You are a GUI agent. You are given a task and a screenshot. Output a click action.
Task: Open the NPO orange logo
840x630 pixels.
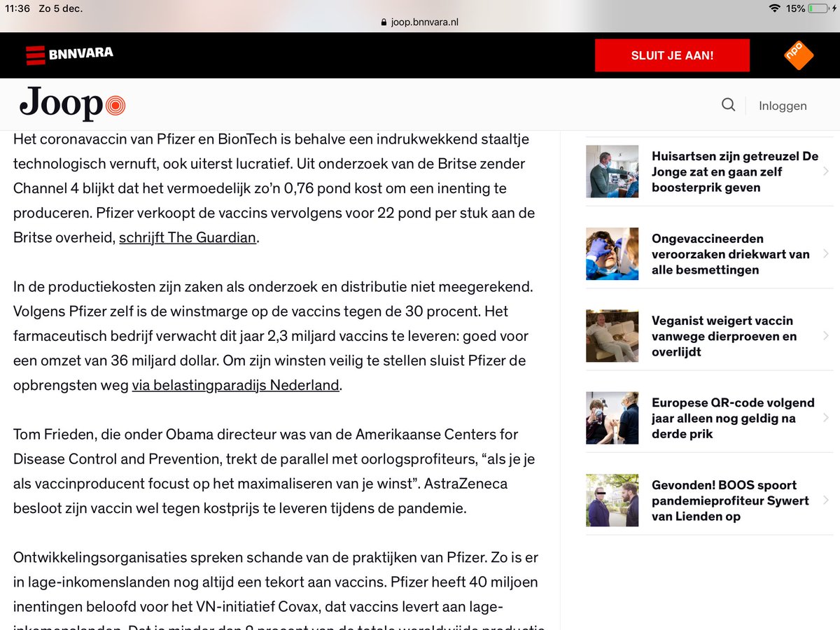point(799,55)
